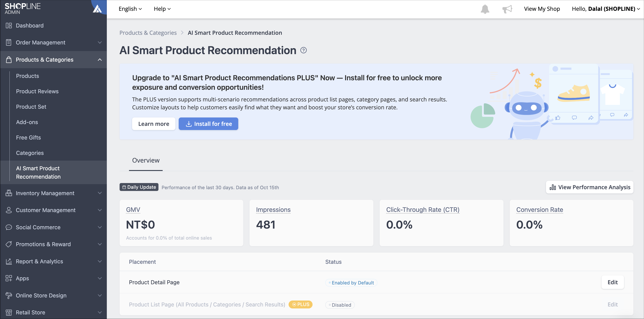Expand the Inventory Management chevron

click(100, 193)
